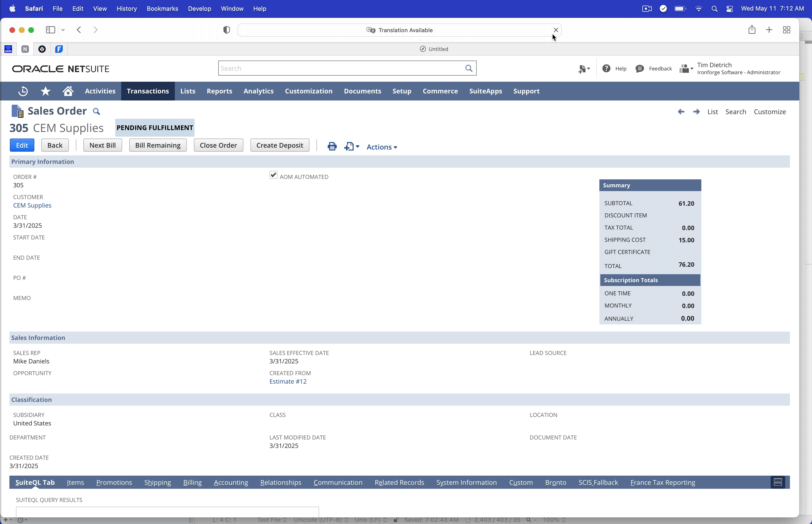Viewport: 812px width, 524px height.
Task: Click the Next Bill button
Action: (102, 145)
